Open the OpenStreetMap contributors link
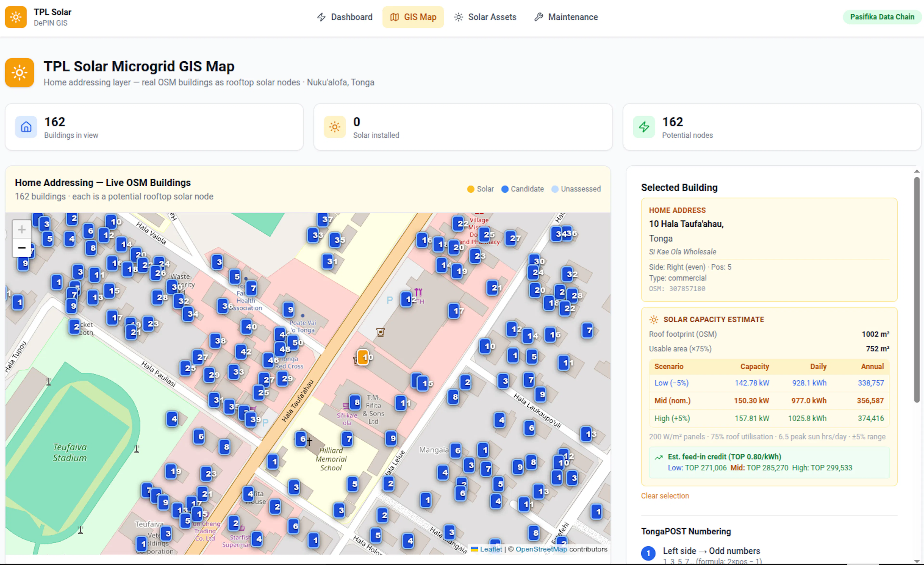Viewport: 924px width, 565px height. coord(541,549)
